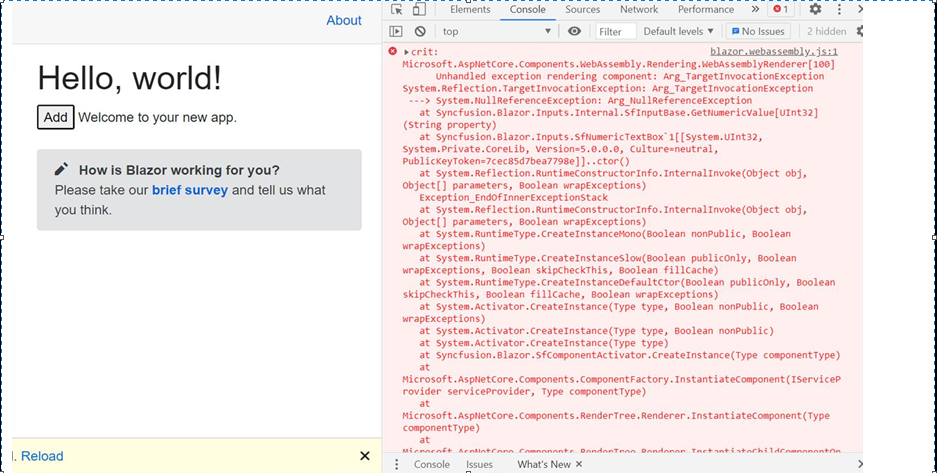Select the inspect element picker icon
The image size is (937, 473).
(397, 10)
